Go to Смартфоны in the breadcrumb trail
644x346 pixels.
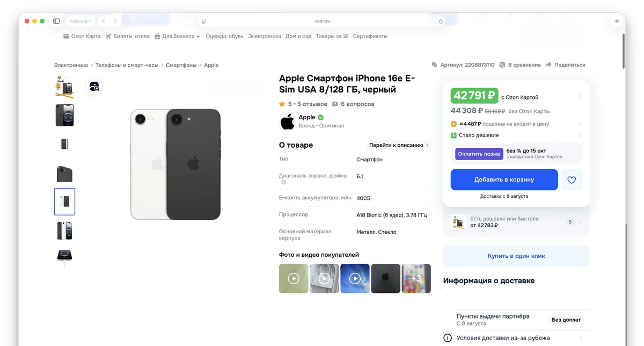tap(182, 64)
